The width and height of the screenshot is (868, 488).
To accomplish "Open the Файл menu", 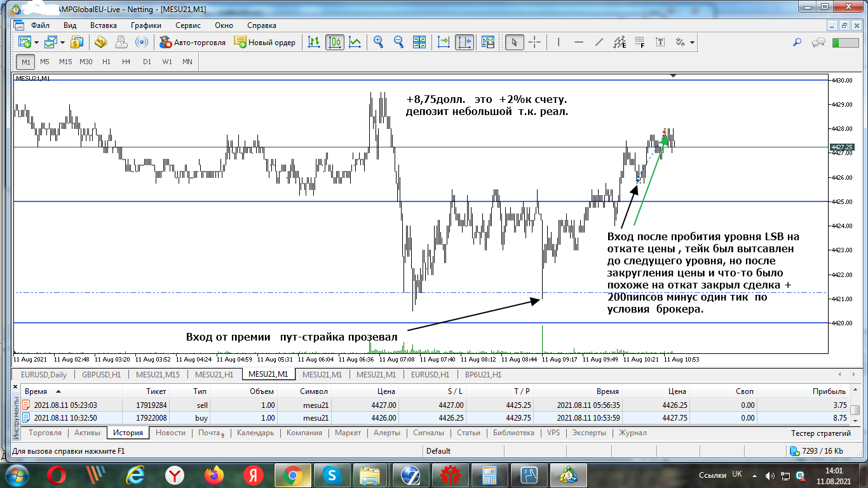I will click(x=41, y=25).
